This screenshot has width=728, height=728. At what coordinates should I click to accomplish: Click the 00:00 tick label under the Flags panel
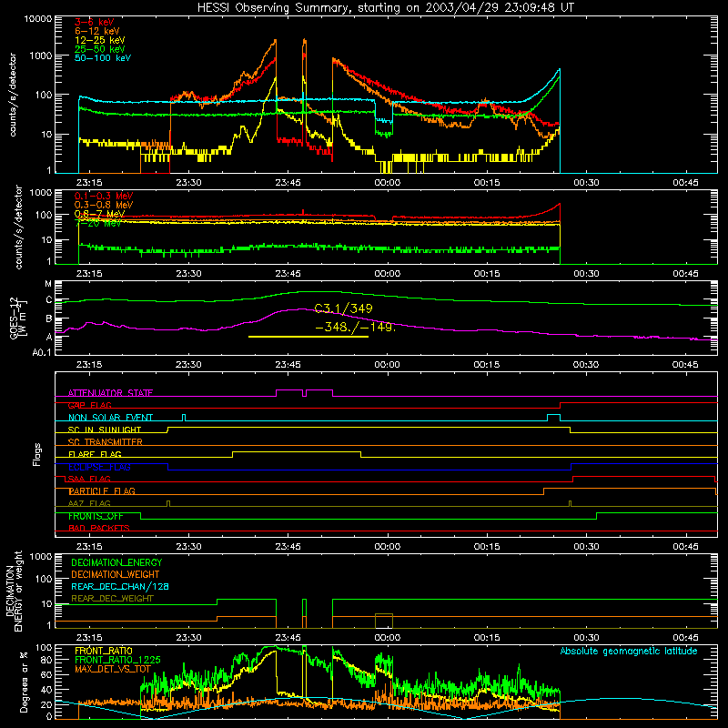[x=388, y=547]
